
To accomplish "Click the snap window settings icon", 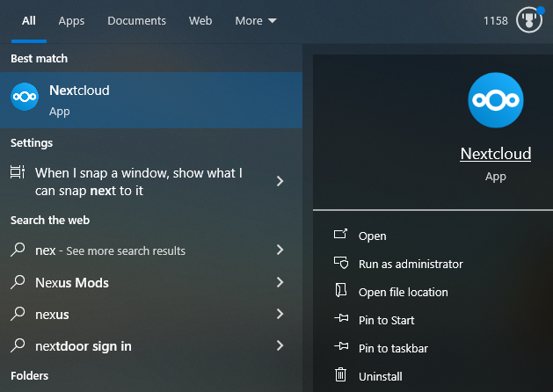I will [18, 172].
